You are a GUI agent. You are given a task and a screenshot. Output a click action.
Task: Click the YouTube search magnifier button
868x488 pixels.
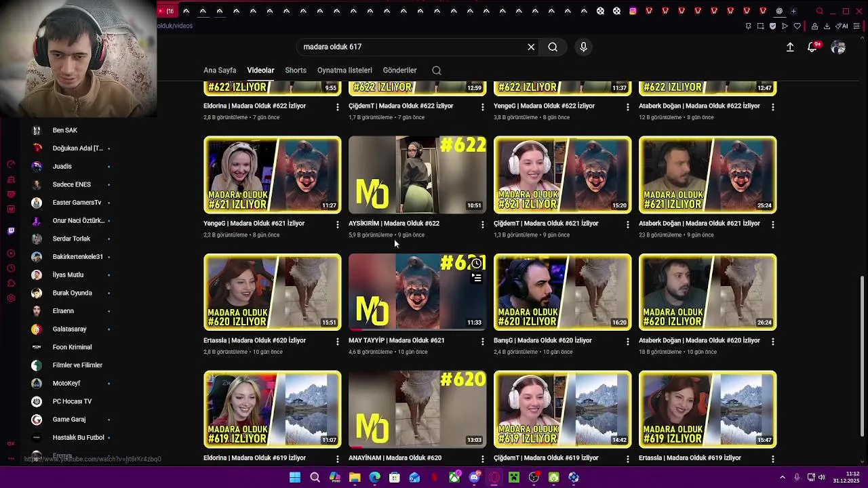coord(553,47)
